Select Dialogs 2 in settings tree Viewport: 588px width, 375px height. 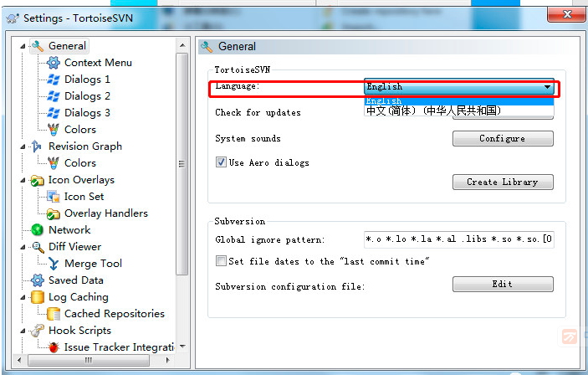(87, 96)
